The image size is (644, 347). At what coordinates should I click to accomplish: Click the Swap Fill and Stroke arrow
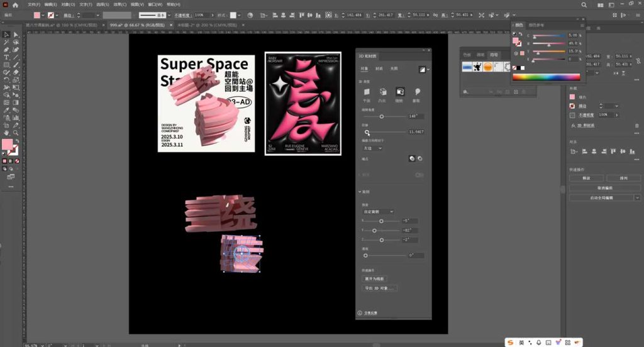pyautogui.click(x=17, y=141)
